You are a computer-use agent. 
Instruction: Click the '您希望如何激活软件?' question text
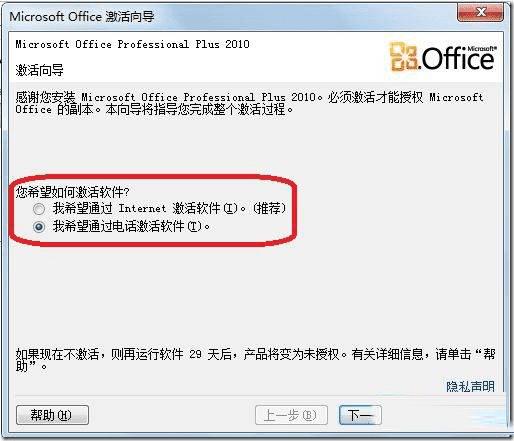(x=72, y=192)
